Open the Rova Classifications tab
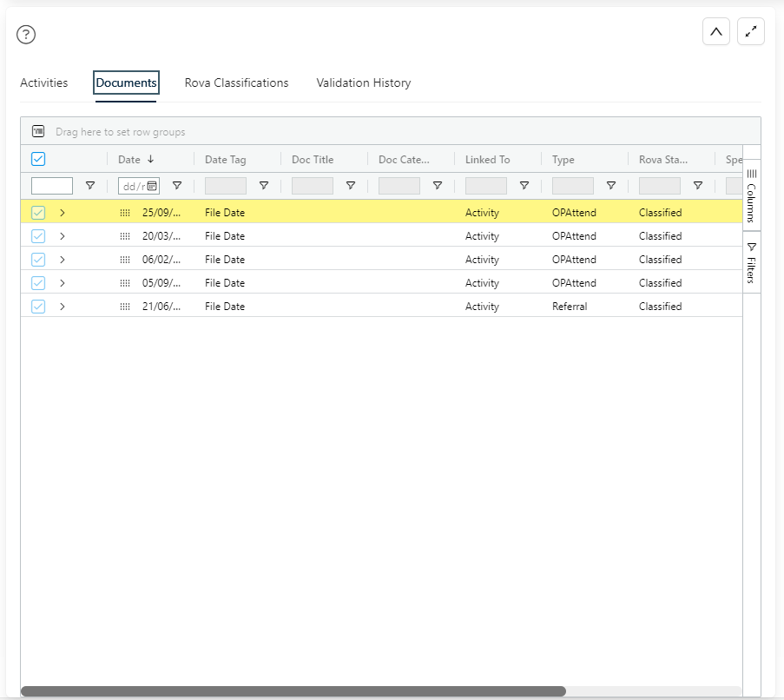Screen dimensions: 784x700 pyautogui.click(x=236, y=83)
